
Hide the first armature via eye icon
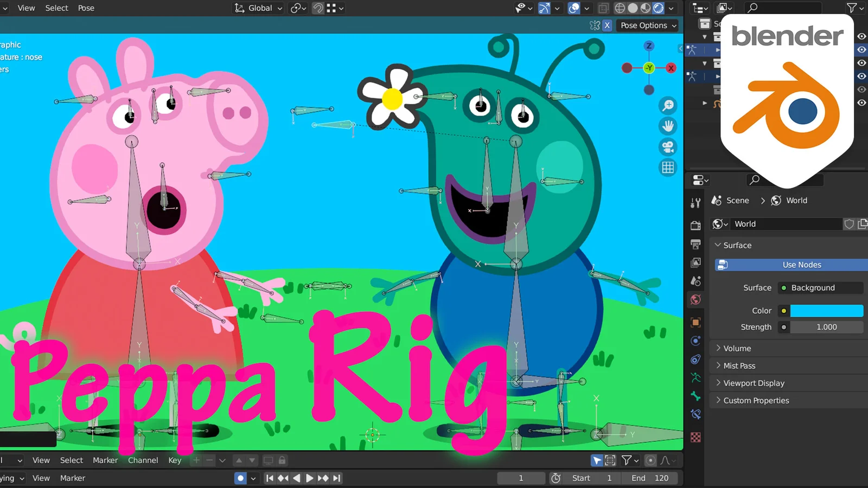pyautogui.click(x=861, y=49)
